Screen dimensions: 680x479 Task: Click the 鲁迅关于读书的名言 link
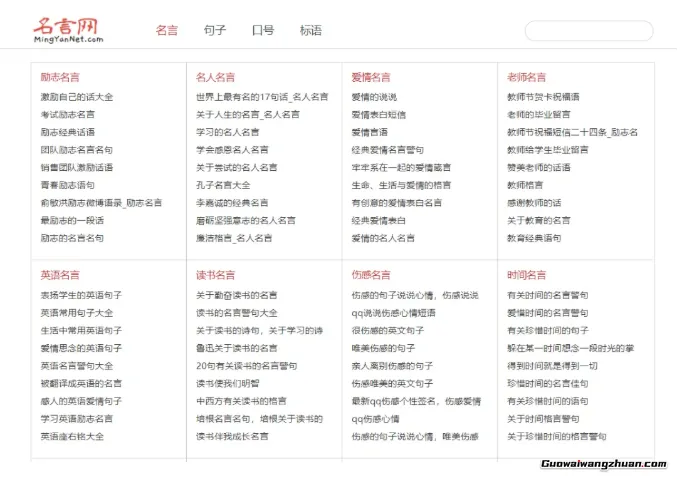pyautogui.click(x=237, y=348)
